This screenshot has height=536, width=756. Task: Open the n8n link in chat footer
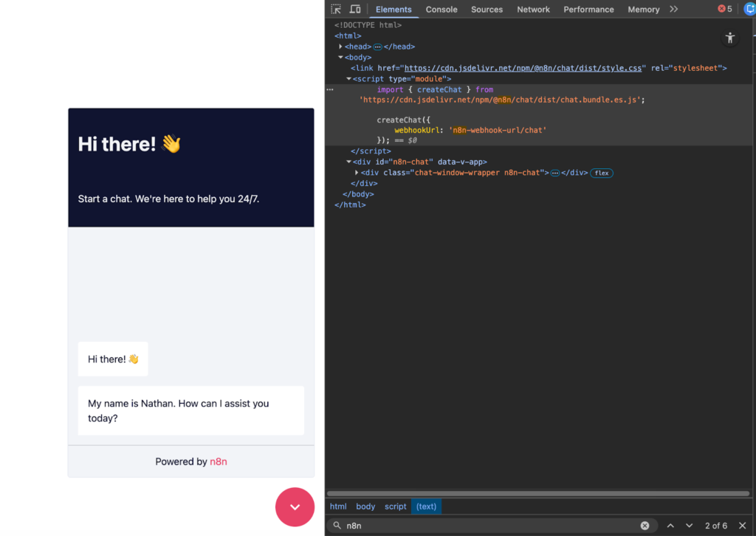[218, 461]
